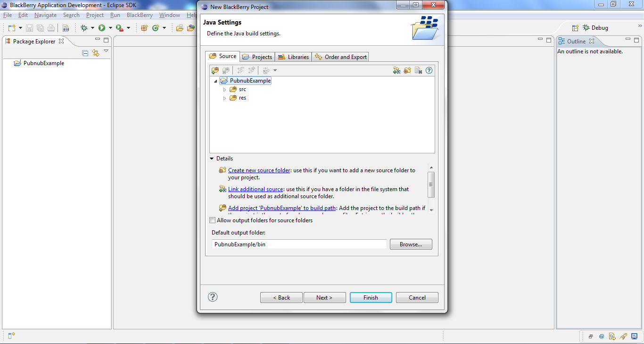Open the Package Explorer View Menu triangle
Image resolution: width=644 pixels, height=344 pixels.
[x=106, y=51]
